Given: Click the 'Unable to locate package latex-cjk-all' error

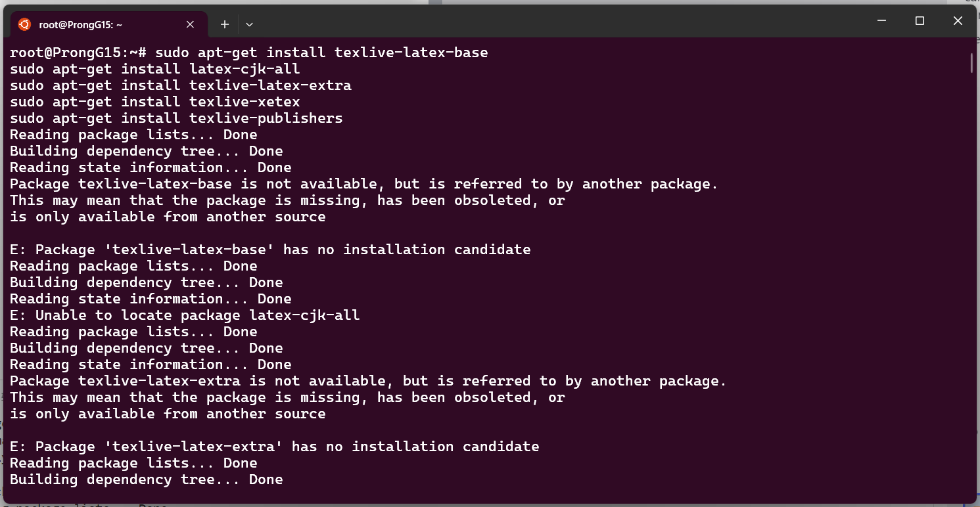Looking at the screenshot, I should click(185, 315).
